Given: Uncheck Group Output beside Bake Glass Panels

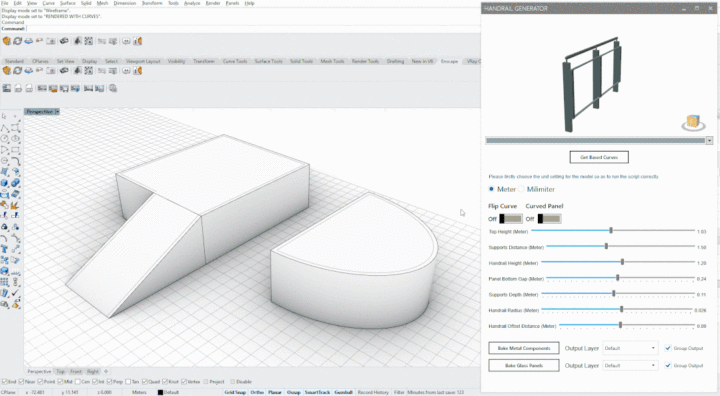Looking at the screenshot, I should (x=668, y=366).
